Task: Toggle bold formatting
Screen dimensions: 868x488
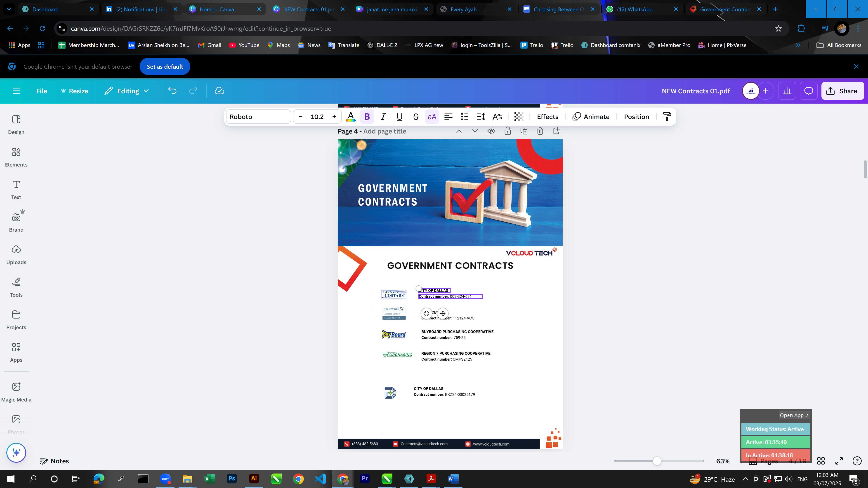Action: click(x=367, y=117)
